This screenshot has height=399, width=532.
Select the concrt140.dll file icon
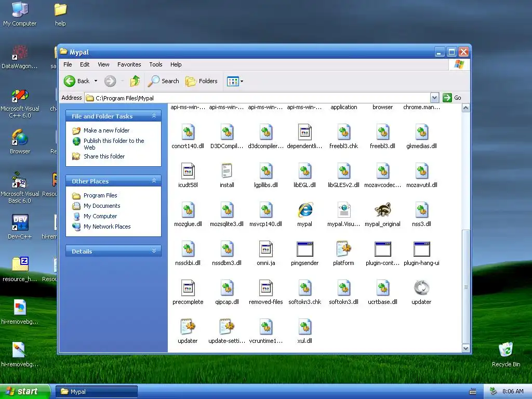[x=188, y=132]
